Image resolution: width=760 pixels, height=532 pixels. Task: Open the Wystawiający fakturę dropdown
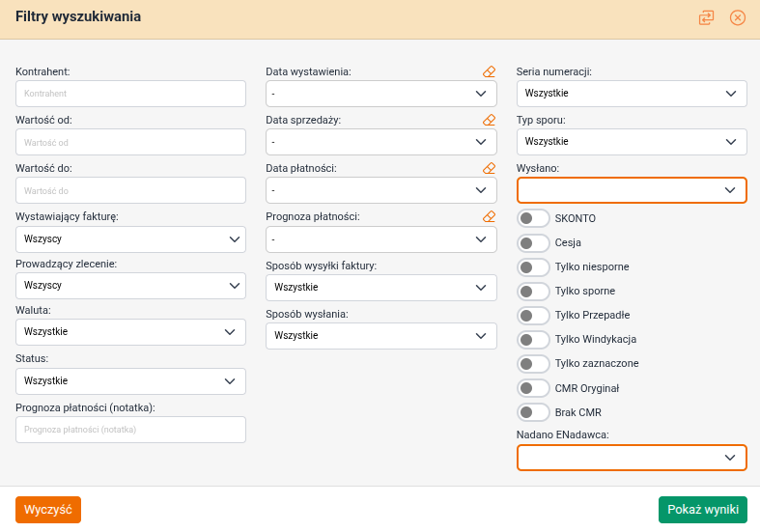[x=130, y=238]
